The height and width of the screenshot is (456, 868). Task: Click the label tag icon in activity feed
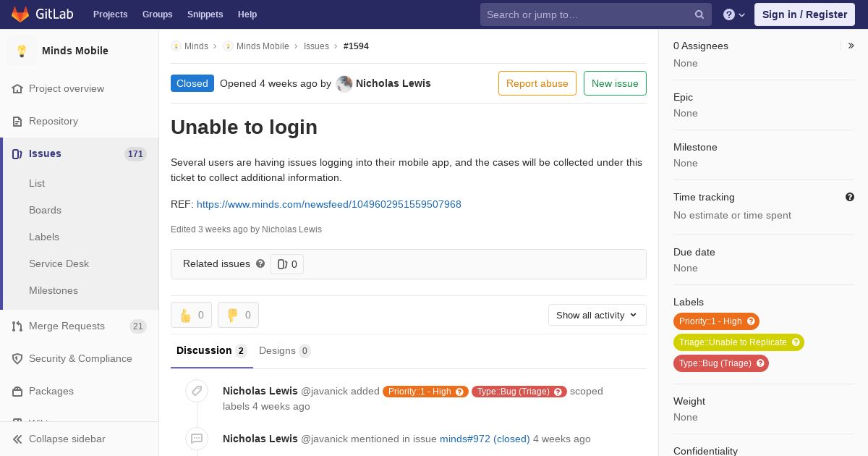(x=196, y=392)
